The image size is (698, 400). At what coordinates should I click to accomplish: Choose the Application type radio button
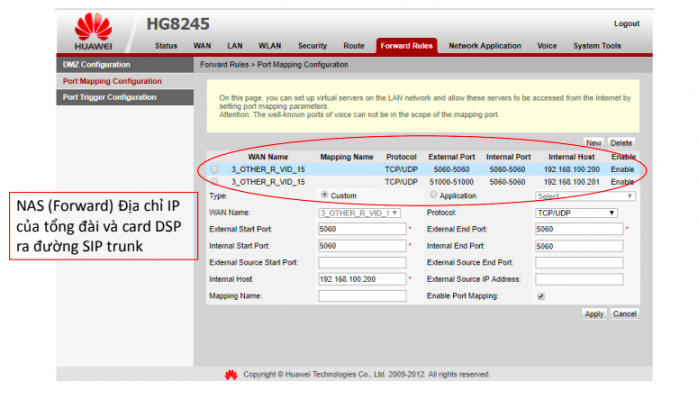(432, 196)
